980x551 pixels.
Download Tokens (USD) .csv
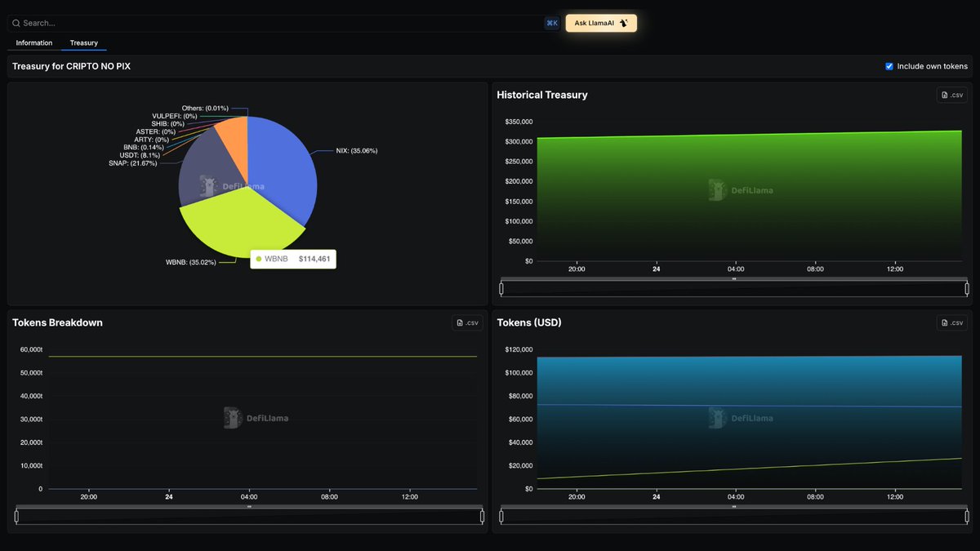pos(952,322)
